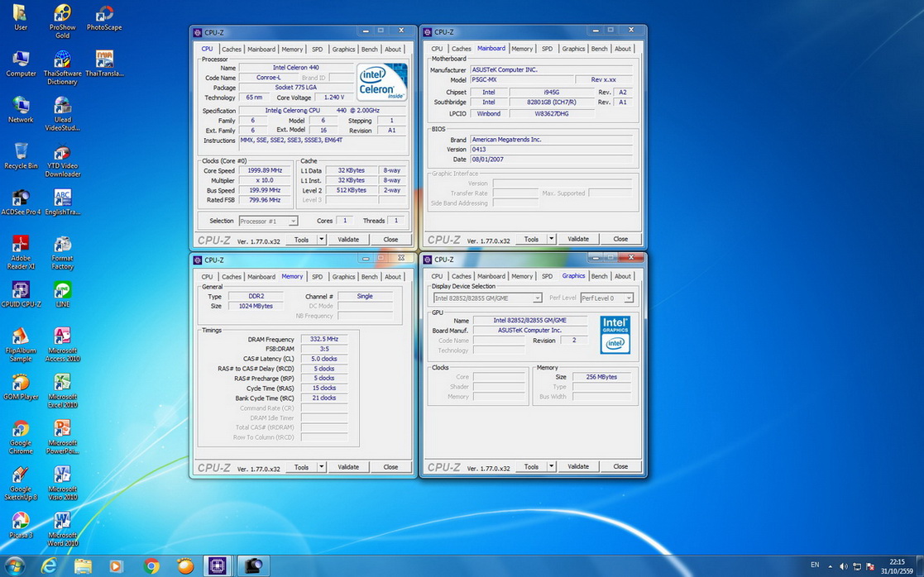
Task: Click Validate in the CPU window
Action: pyautogui.click(x=348, y=240)
